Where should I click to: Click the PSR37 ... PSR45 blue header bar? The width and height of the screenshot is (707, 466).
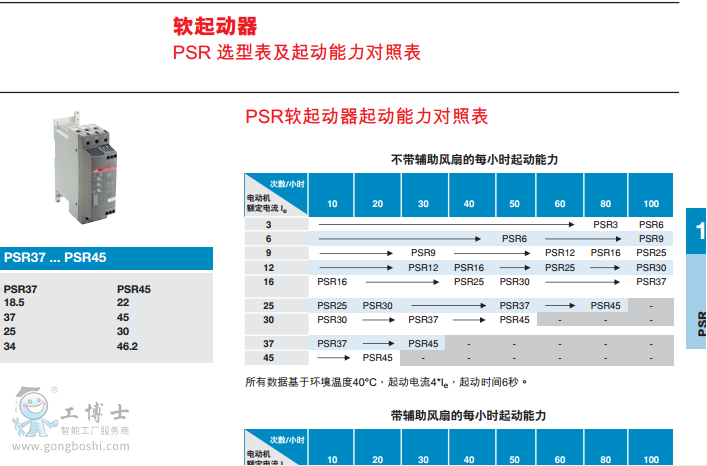coord(106,258)
